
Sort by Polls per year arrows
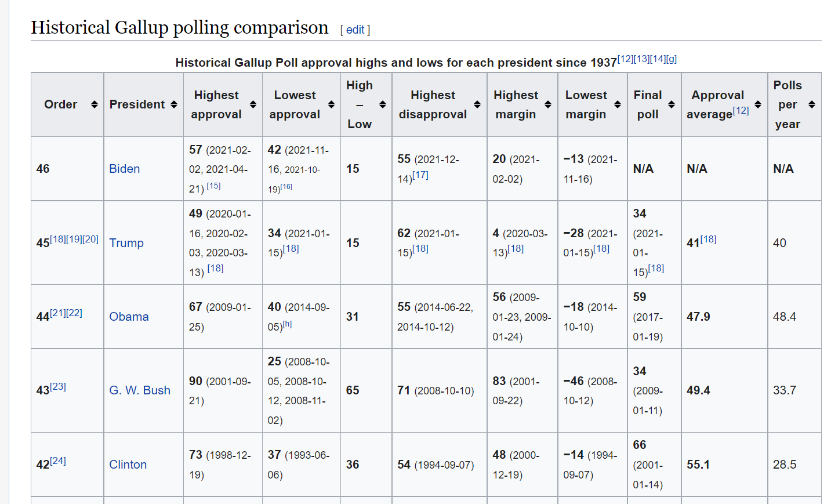click(812, 104)
